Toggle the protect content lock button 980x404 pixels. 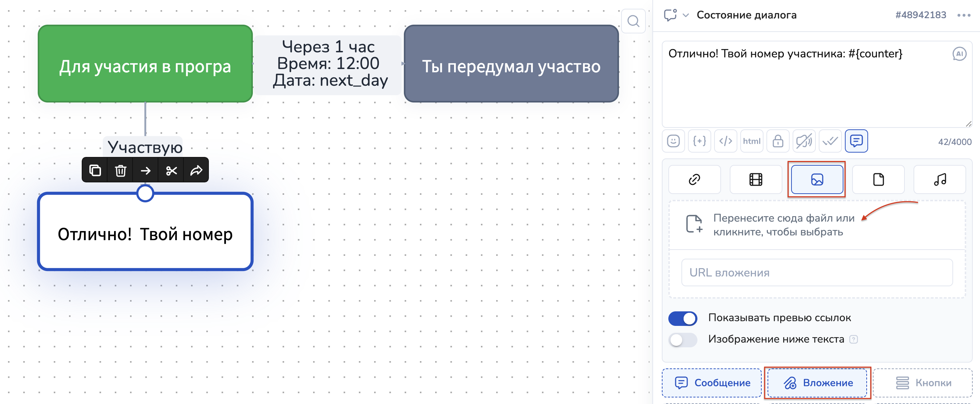point(778,141)
